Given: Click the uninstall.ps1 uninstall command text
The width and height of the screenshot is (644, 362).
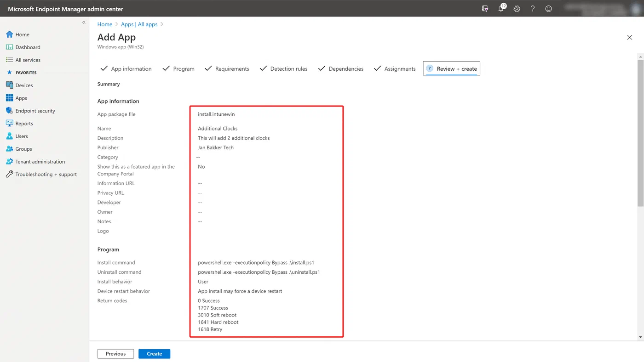Looking at the screenshot, I should [259, 272].
